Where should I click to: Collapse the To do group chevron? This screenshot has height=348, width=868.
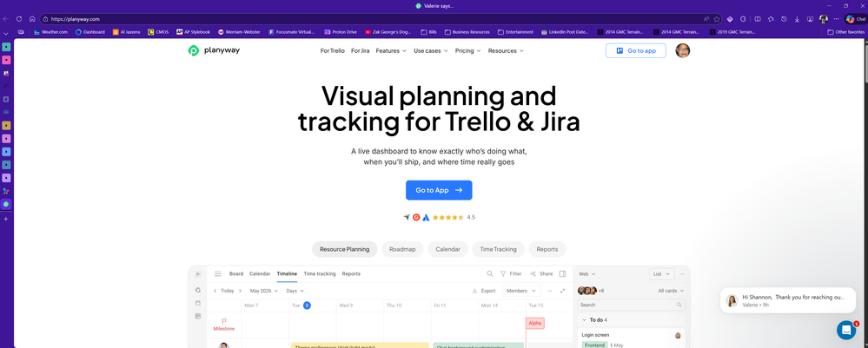pos(584,319)
